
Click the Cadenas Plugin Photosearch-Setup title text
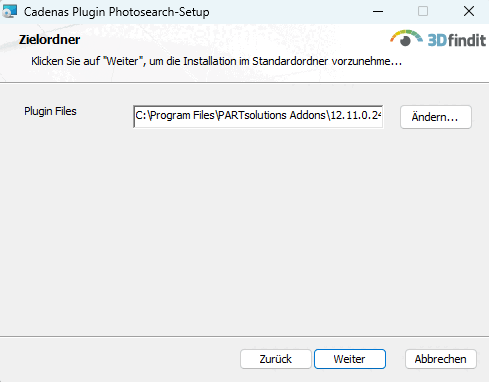coord(117,12)
